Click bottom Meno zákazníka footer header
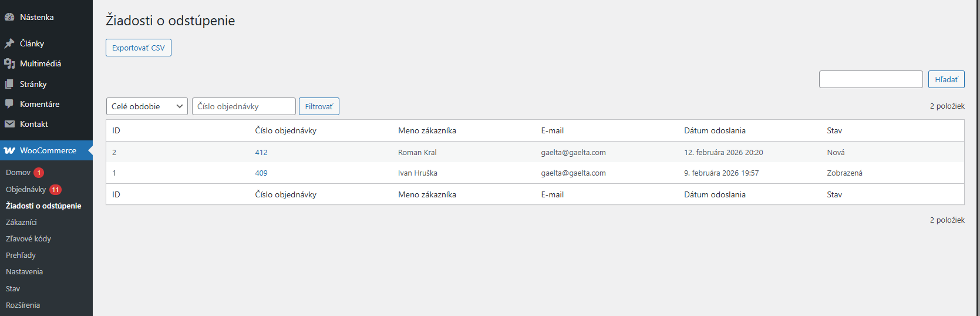The width and height of the screenshot is (980, 316). coord(427,194)
